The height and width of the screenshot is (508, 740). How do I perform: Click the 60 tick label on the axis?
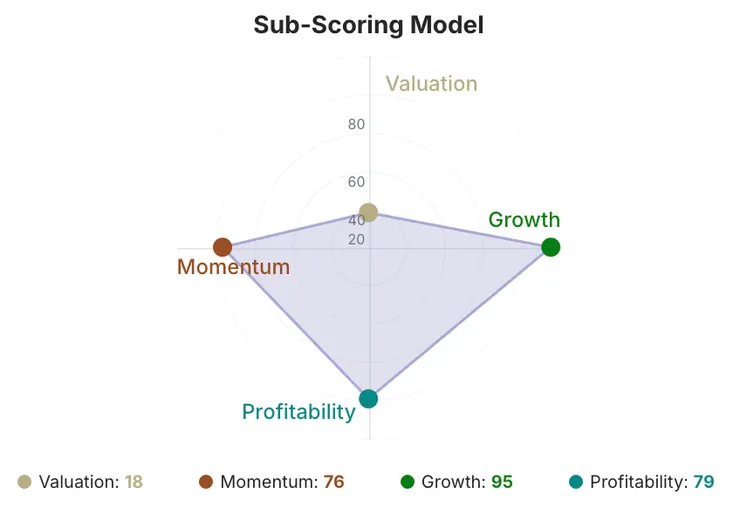click(x=356, y=182)
